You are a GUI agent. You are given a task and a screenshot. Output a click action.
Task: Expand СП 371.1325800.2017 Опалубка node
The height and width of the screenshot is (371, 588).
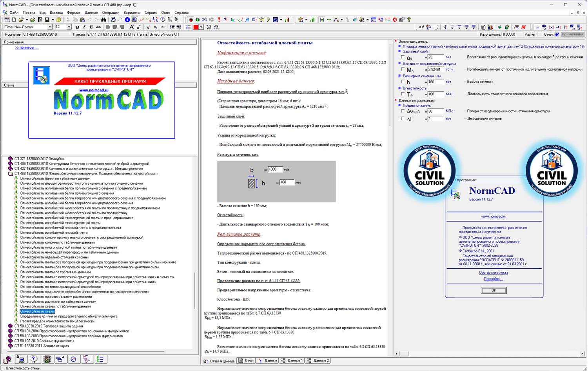click(11, 159)
